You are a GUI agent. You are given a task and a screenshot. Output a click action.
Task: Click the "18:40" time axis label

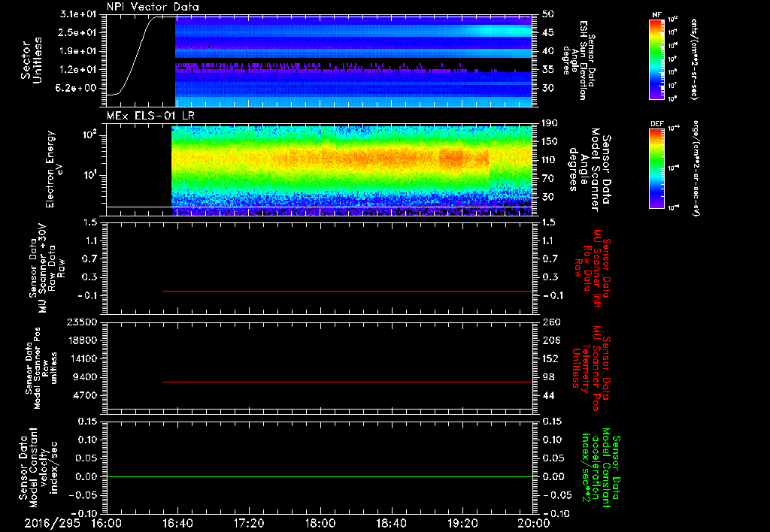point(391,523)
